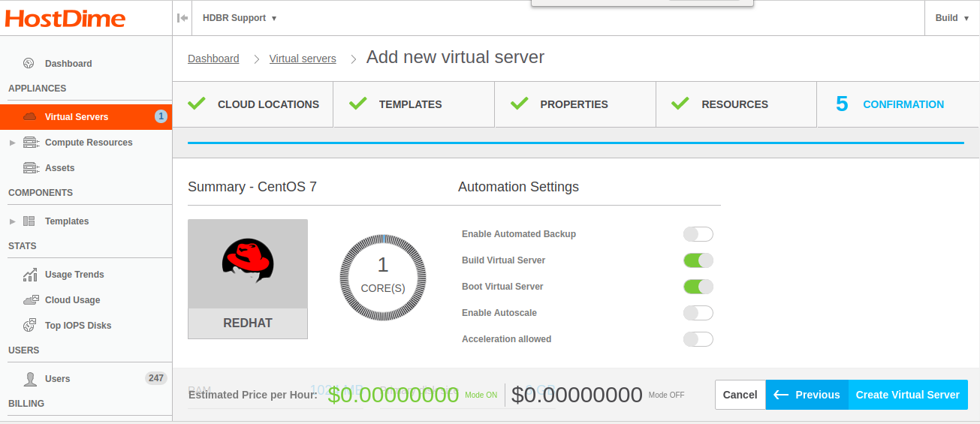Click the Usage Trends chart icon

[30, 274]
